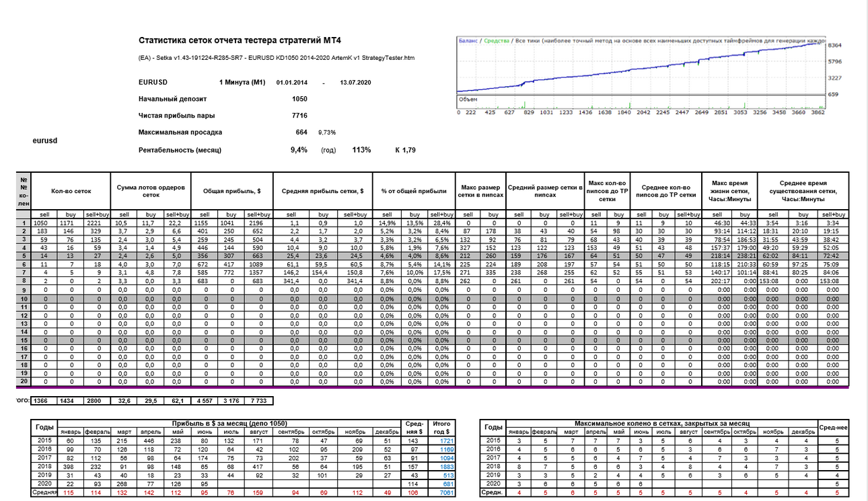Viewport: 868px width, 501px height.
Task: Select the lowercase 'eurusd' label at left
Action: click(44, 141)
